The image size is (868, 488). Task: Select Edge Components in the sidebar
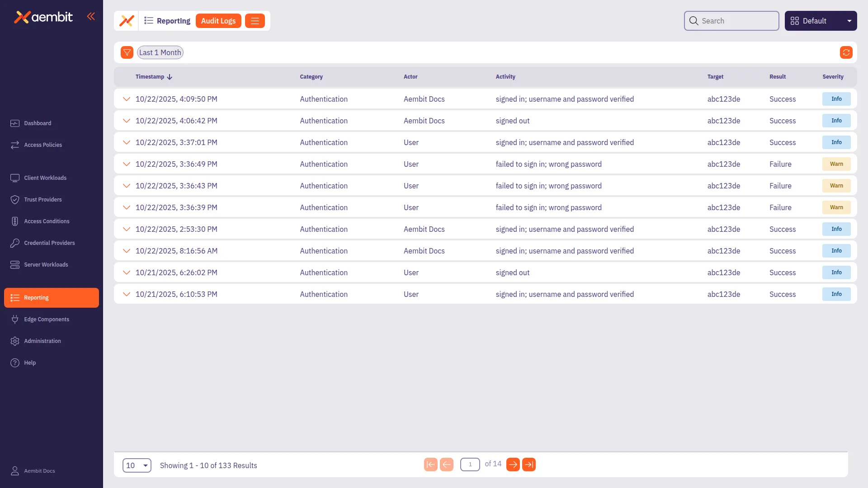tap(47, 319)
